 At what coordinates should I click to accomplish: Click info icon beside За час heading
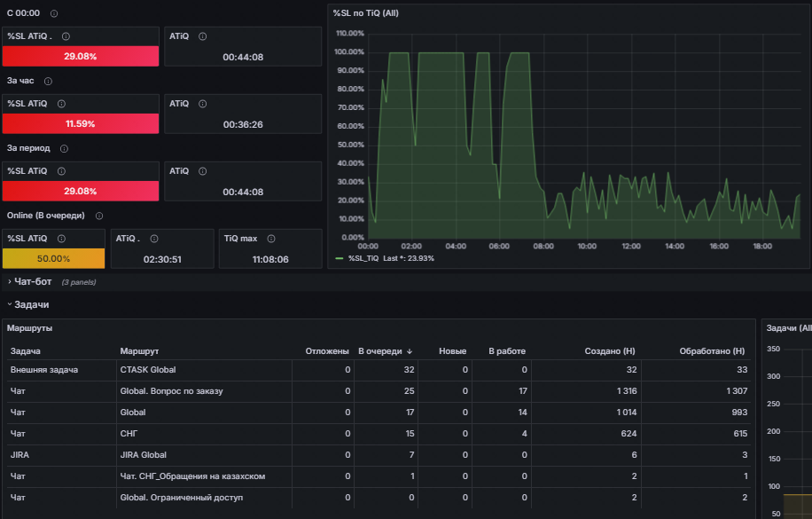click(x=48, y=81)
